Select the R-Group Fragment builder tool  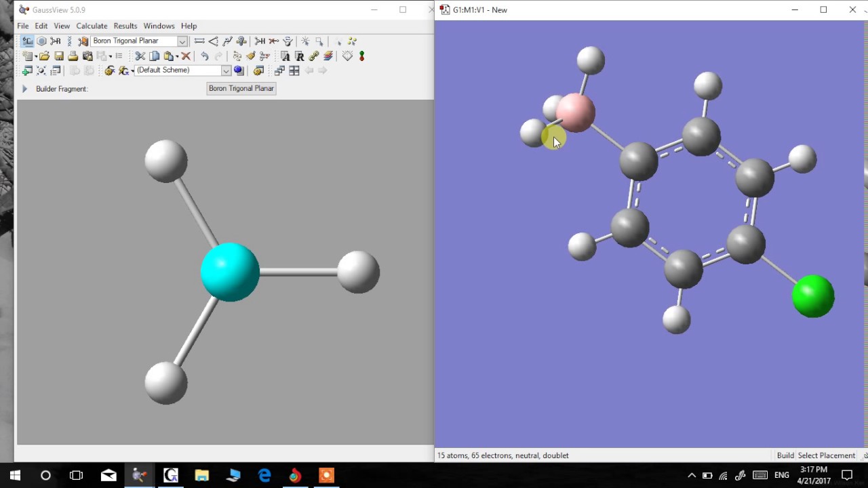[56, 41]
